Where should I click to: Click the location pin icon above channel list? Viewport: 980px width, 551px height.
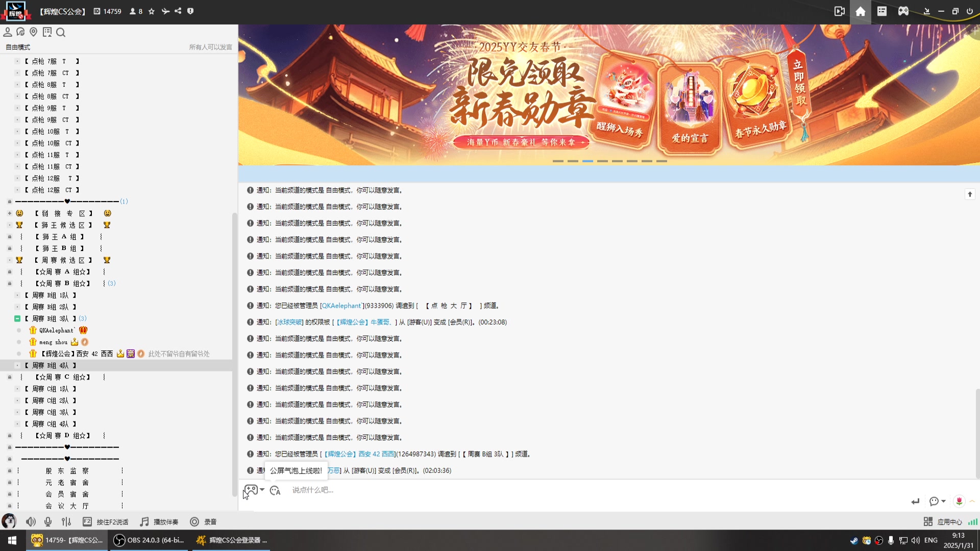tap(34, 32)
